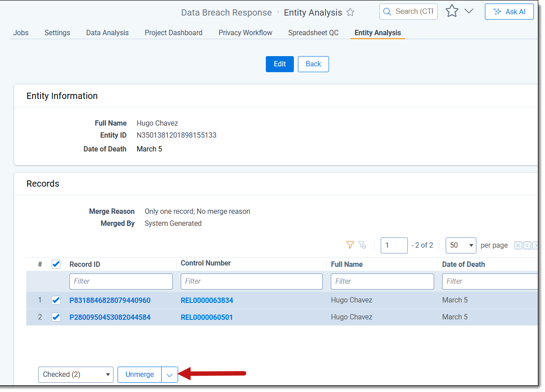Click the Ask AI button
The height and width of the screenshot is (392, 545).
point(509,12)
